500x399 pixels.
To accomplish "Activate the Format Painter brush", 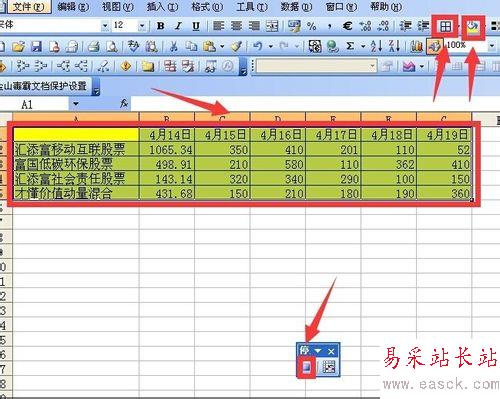I will (236, 46).
